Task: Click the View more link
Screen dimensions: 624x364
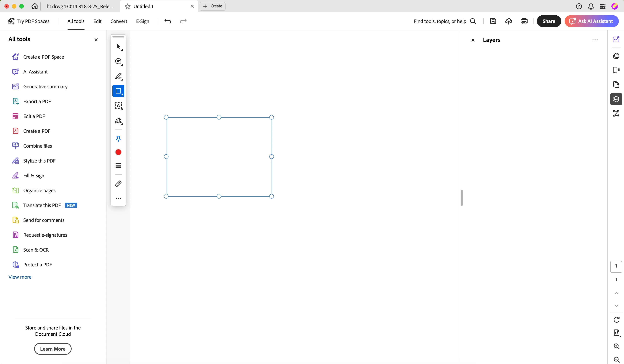Action: click(x=20, y=277)
